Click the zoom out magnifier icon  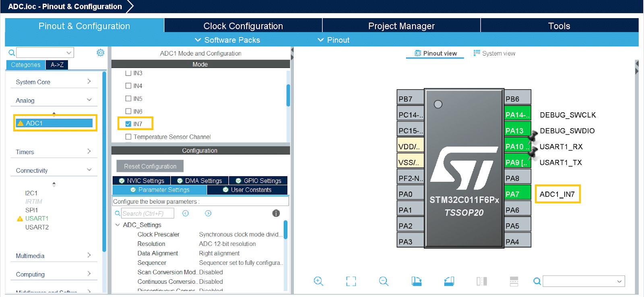coord(384,281)
